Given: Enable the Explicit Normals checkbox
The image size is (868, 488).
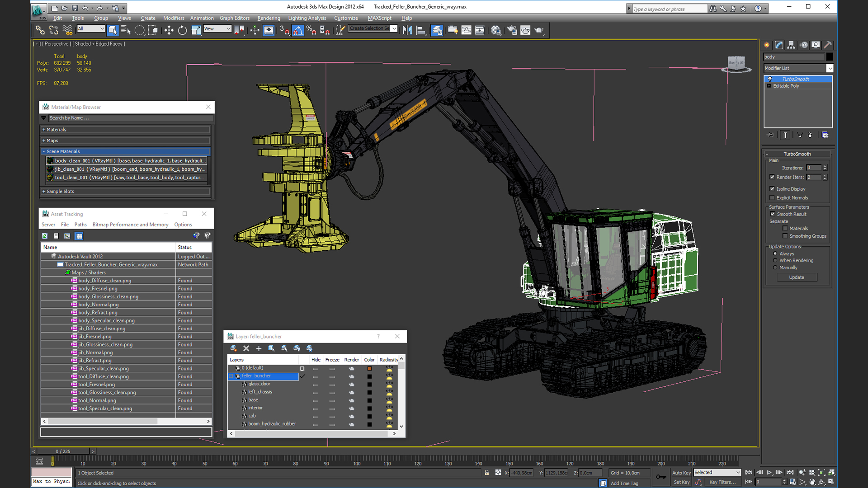Looking at the screenshot, I should click(x=772, y=198).
